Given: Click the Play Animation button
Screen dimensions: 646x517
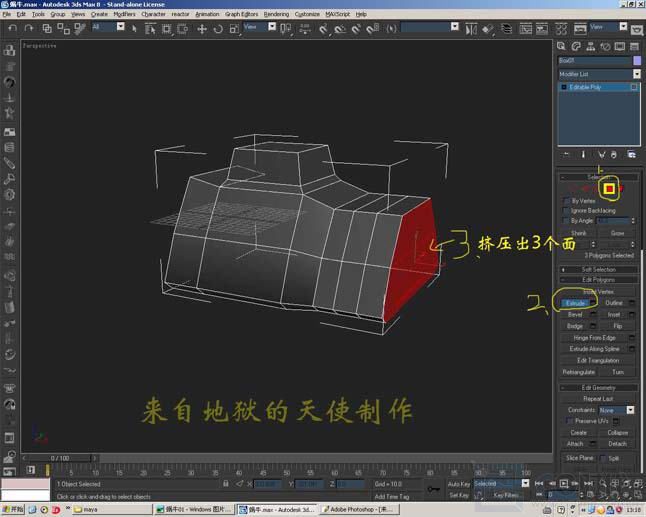Looking at the screenshot, I should coord(564,483).
